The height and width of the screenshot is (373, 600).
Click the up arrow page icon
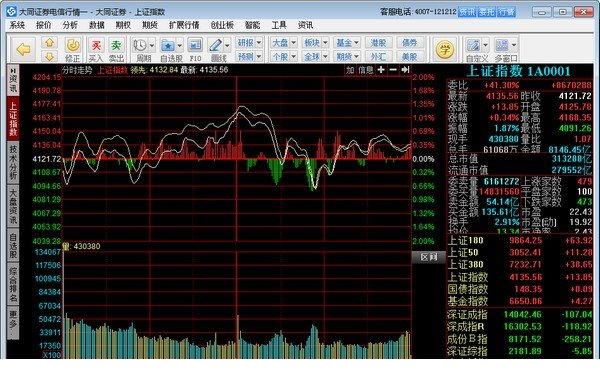49,42
